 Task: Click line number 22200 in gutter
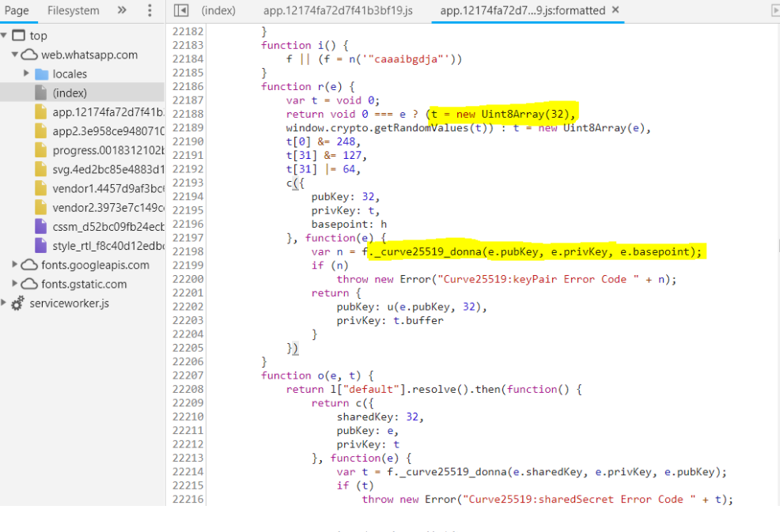[x=187, y=279]
